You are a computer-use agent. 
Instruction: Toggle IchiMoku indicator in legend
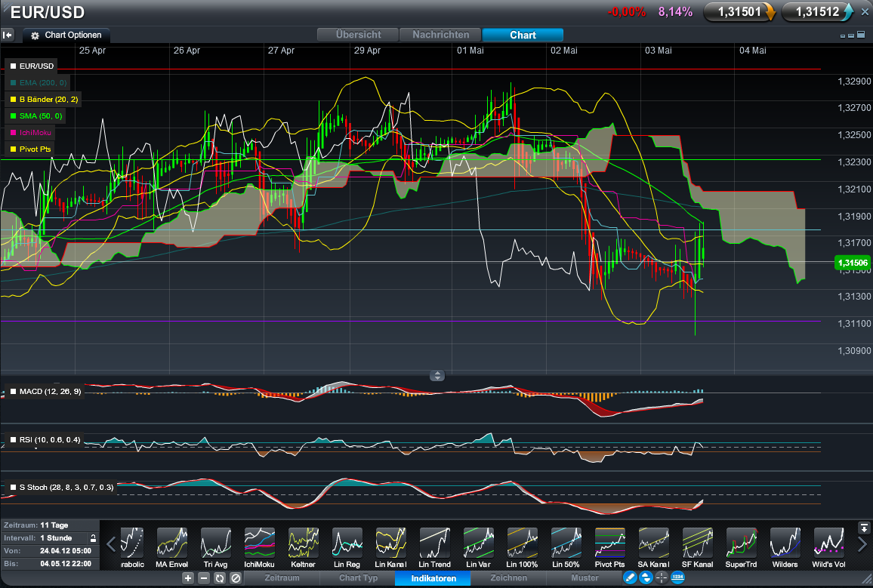[30, 132]
